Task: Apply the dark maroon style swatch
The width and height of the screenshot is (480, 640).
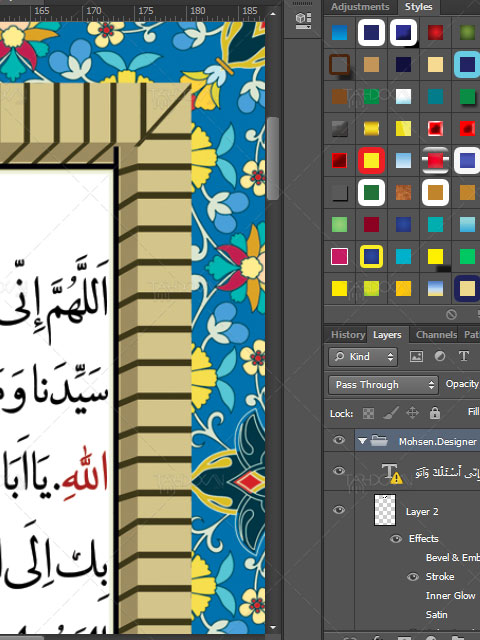Action: point(371,224)
